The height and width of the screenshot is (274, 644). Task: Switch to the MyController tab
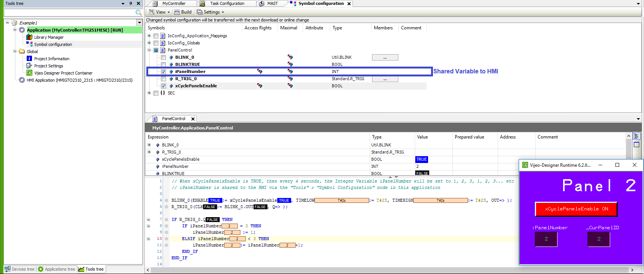tap(174, 3)
